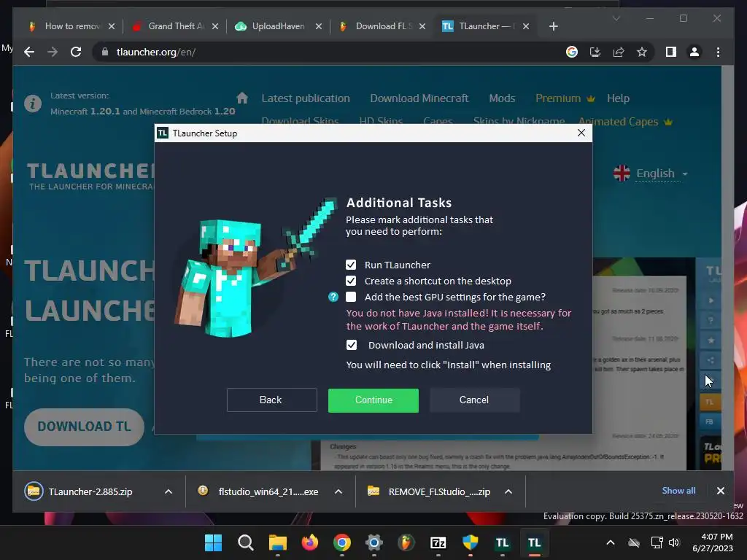Toggle Create a shortcut on the desktop
This screenshot has width=747, height=560.
[x=351, y=281]
